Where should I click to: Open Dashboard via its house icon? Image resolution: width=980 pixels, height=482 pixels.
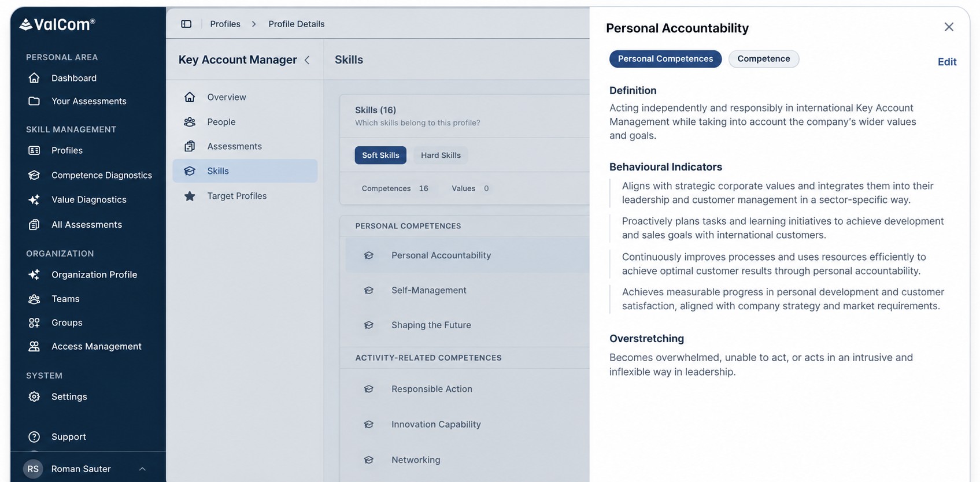tap(34, 78)
